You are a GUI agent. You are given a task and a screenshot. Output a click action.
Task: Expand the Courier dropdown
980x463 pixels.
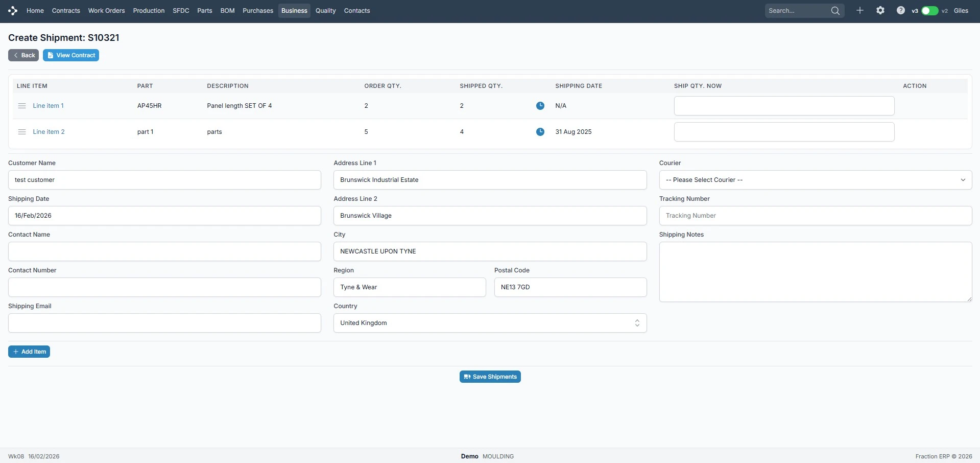click(815, 180)
